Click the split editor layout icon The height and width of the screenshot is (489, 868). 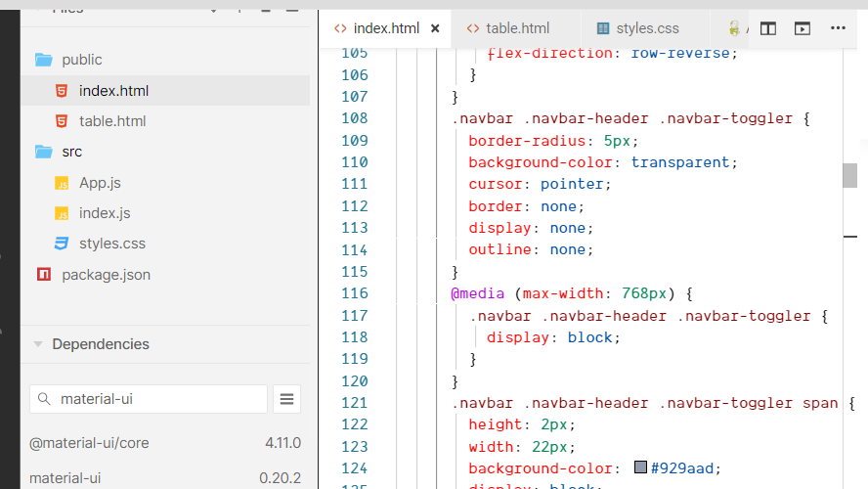pos(767,28)
